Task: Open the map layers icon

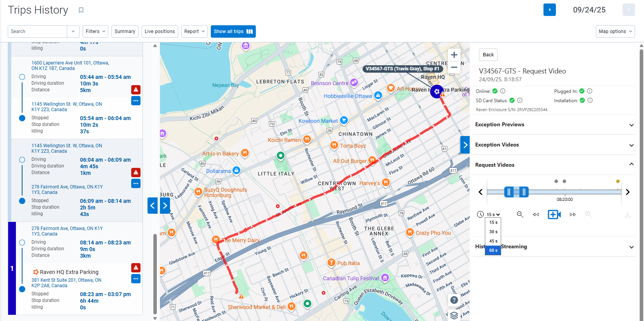Action: pos(454,316)
